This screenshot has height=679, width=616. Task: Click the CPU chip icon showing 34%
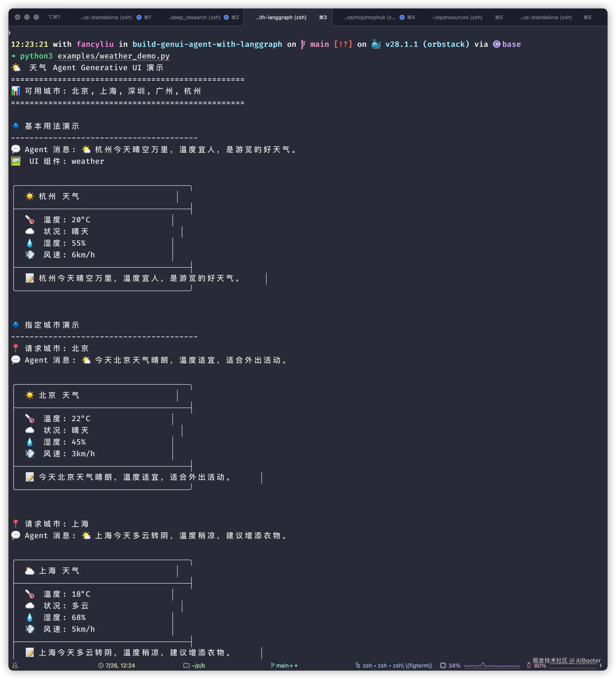click(x=443, y=665)
